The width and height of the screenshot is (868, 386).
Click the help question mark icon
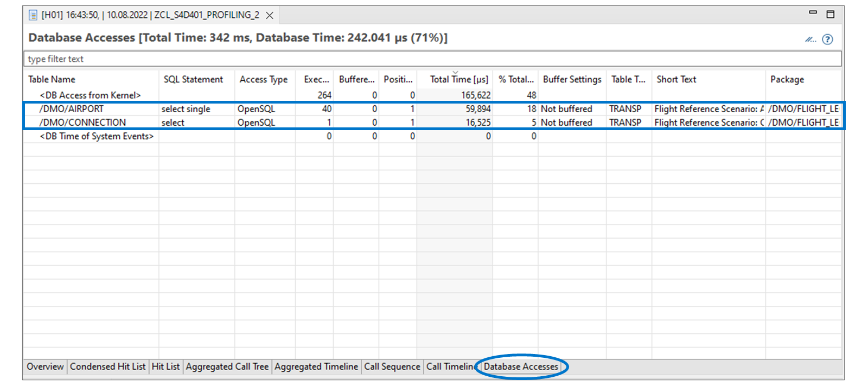click(827, 39)
